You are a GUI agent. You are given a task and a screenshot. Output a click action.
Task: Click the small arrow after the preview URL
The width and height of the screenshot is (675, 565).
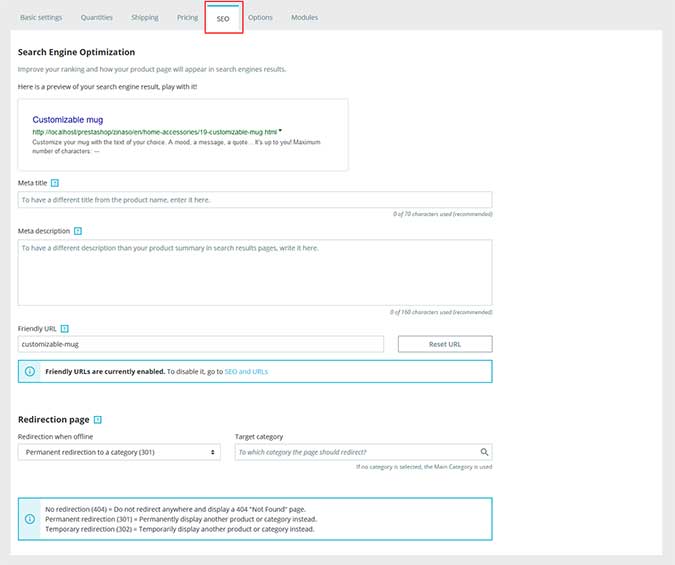(x=281, y=130)
